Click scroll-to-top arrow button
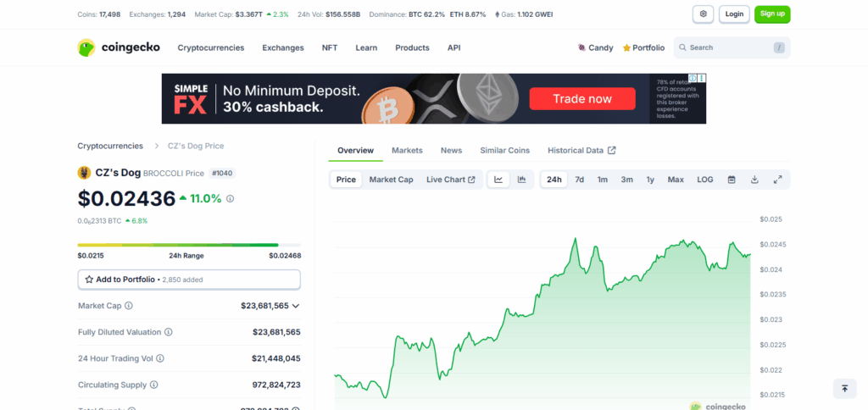This screenshot has width=868, height=410. pos(845,389)
